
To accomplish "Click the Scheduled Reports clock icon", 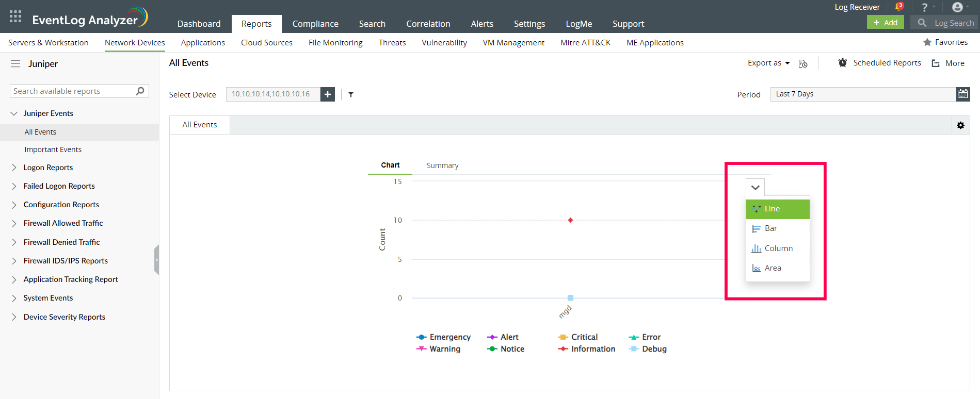I will tap(843, 63).
